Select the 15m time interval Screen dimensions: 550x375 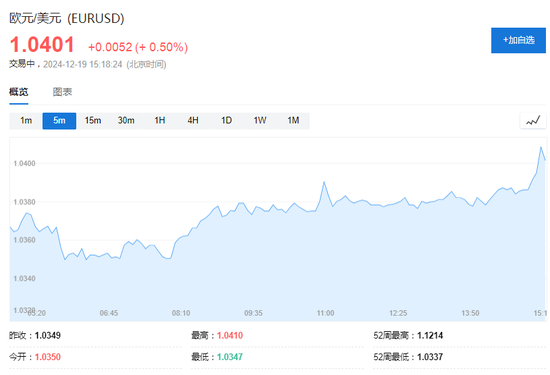pos(93,121)
